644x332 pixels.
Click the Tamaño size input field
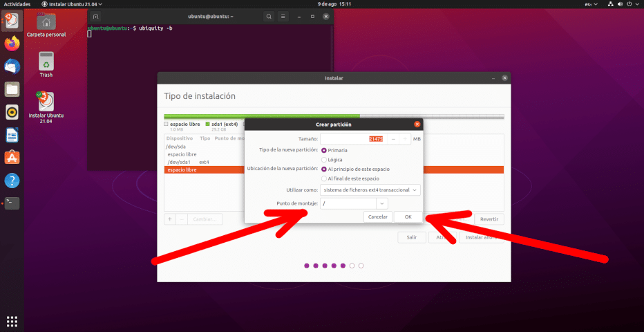point(353,139)
